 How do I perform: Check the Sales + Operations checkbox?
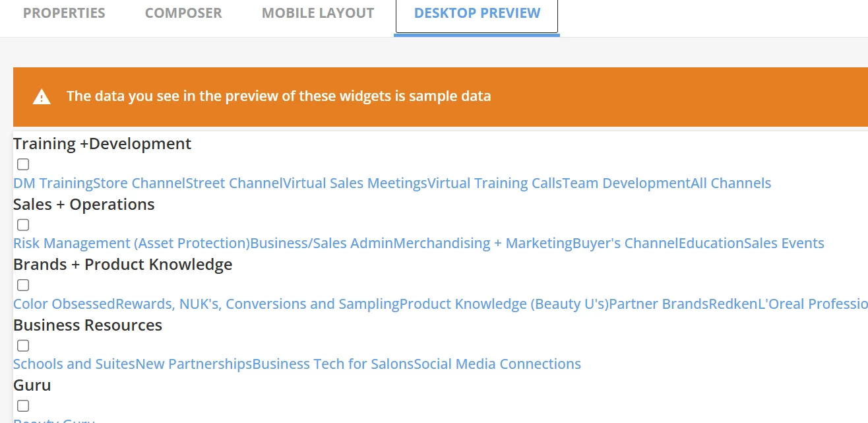click(23, 224)
